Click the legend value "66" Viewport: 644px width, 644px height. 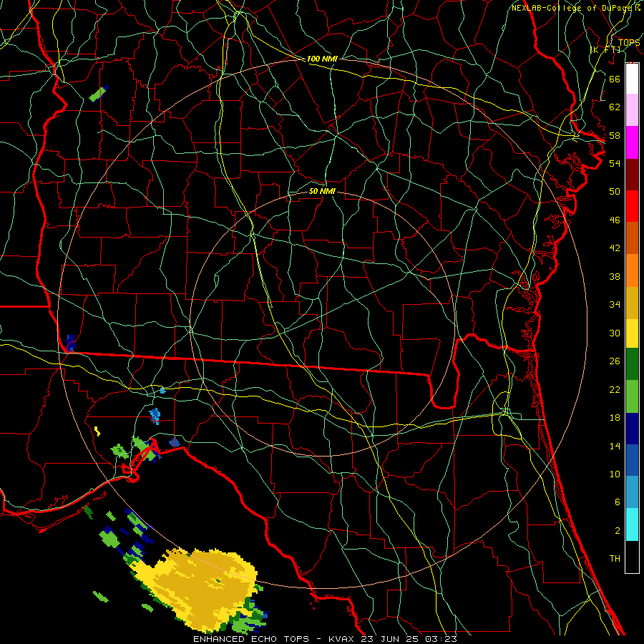[615, 79]
